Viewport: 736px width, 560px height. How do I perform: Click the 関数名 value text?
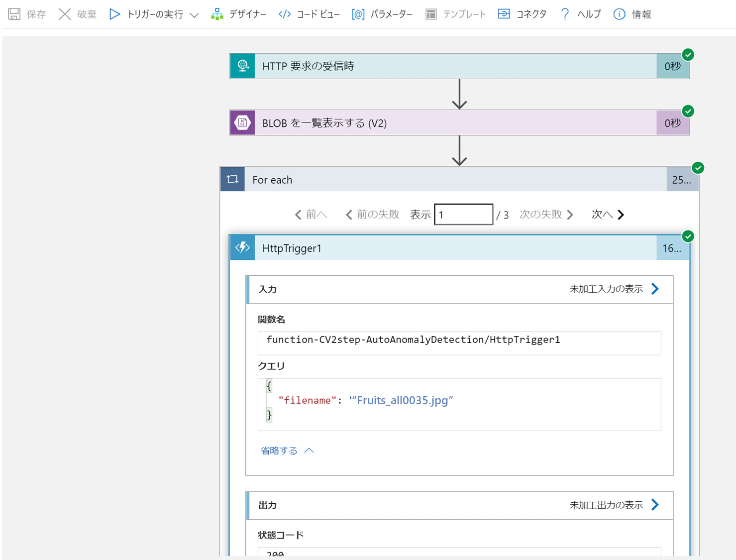click(413, 339)
